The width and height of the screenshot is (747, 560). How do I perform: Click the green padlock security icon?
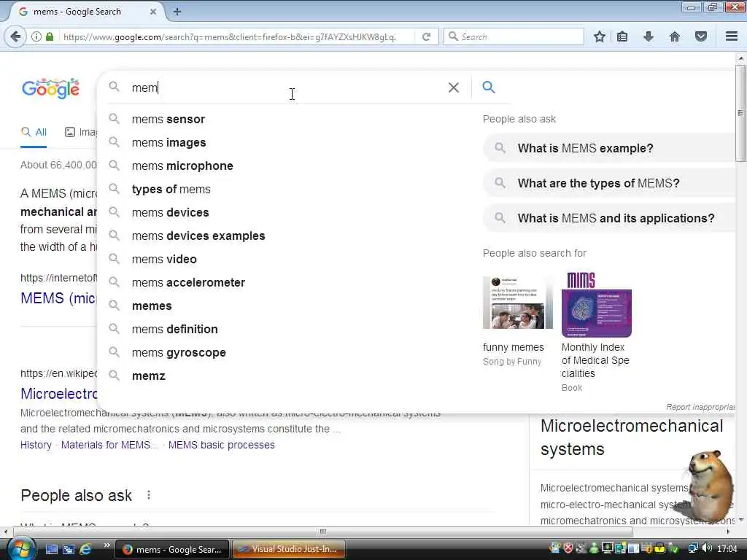[50, 36]
